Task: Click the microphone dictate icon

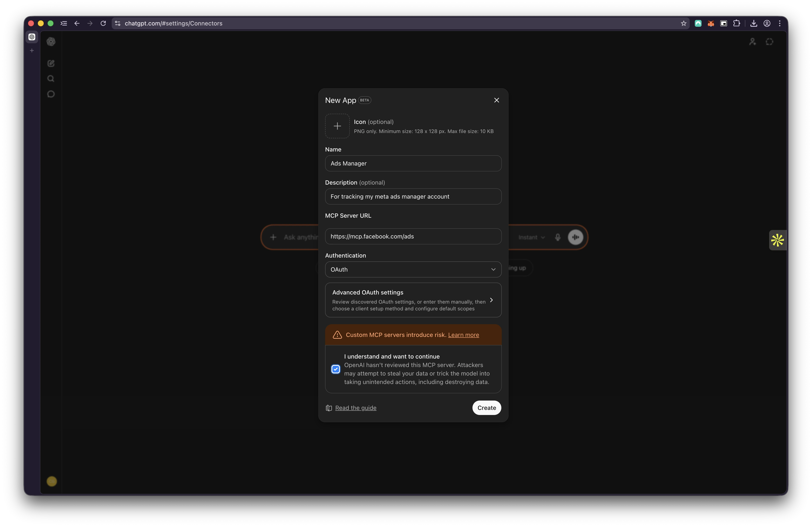Action: (x=557, y=237)
